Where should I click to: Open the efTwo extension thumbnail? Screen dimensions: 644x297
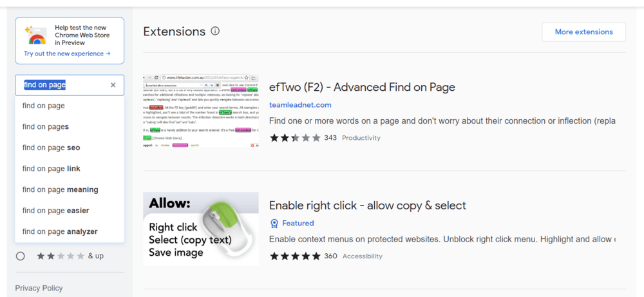coord(200,111)
